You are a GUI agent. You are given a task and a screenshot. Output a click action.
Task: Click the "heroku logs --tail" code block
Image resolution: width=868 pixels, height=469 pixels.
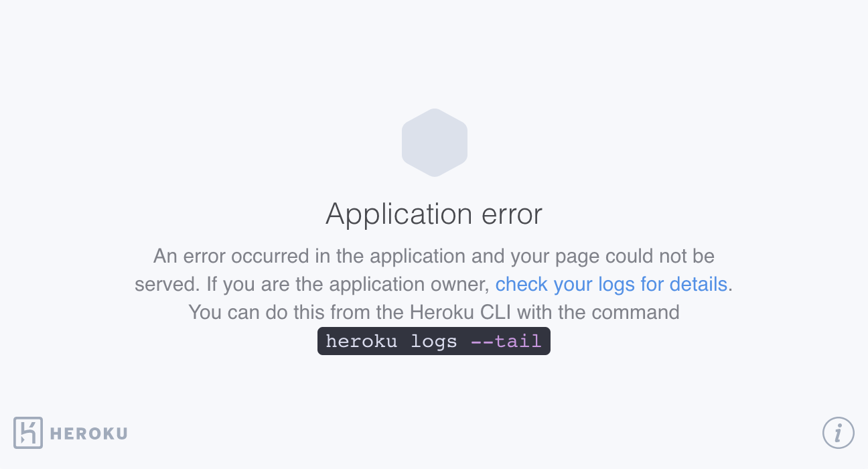(433, 341)
